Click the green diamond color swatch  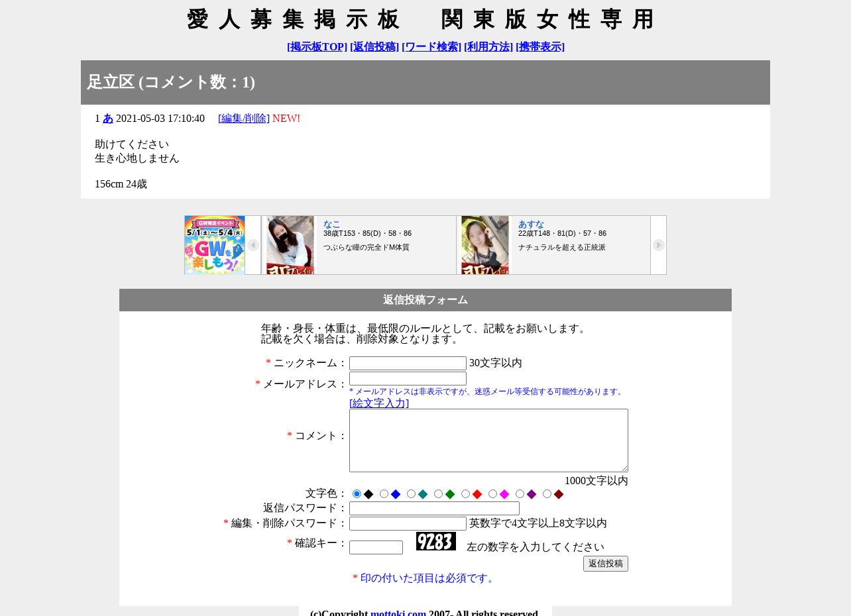pyautogui.click(x=450, y=494)
